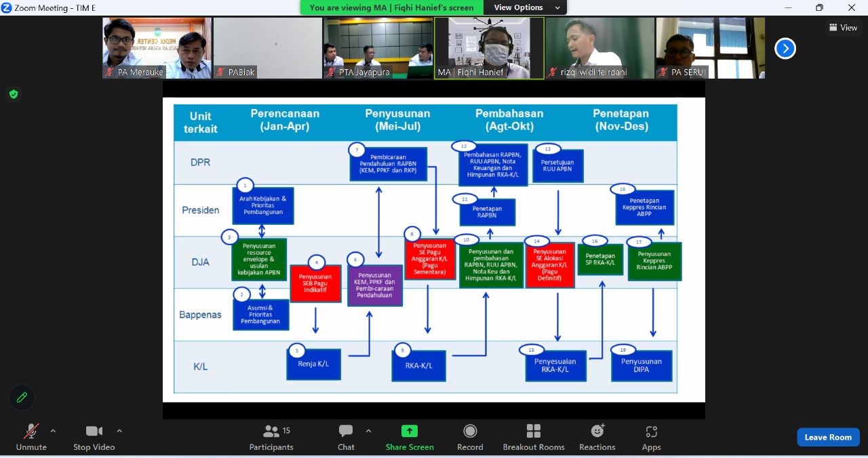Screen dimensions: 868x458
Task: Expand video options arrow beside Stop Video
Action: pos(119,431)
